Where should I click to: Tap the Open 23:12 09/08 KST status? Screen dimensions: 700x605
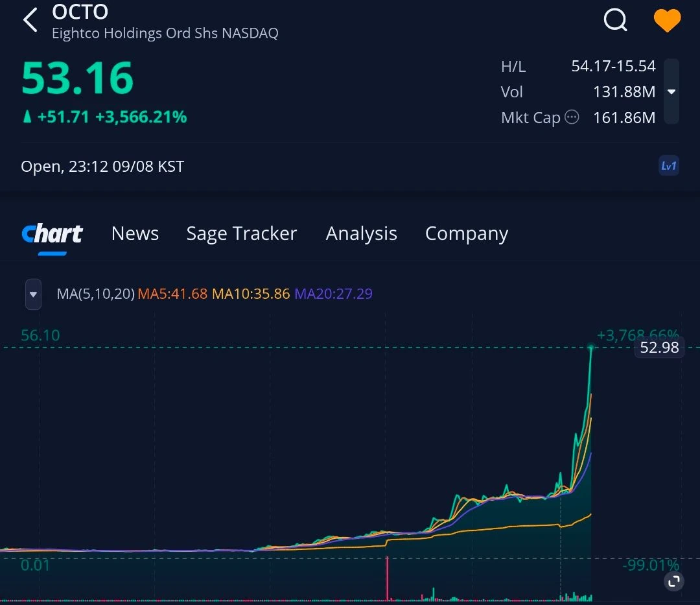(x=102, y=167)
